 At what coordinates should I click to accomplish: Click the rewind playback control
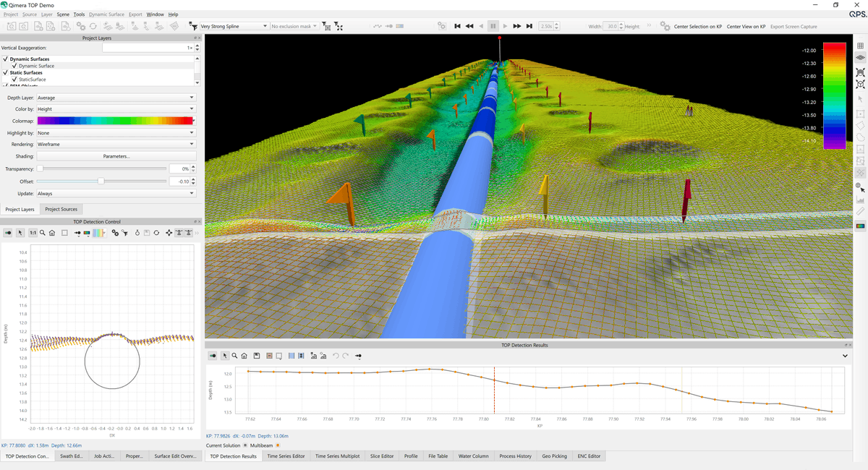pos(469,26)
